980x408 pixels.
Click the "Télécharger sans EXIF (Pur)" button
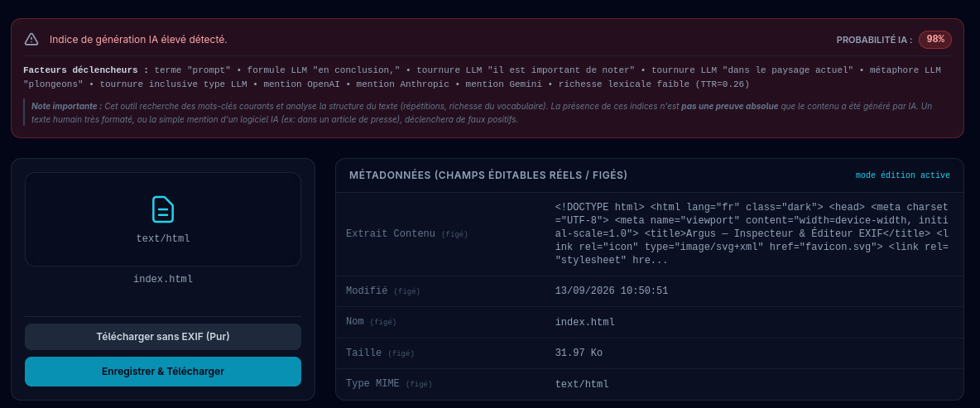click(x=163, y=337)
